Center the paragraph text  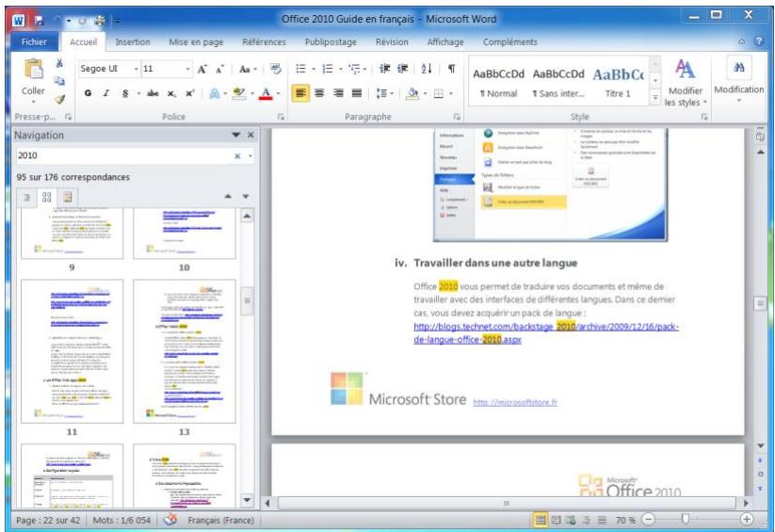(319, 93)
